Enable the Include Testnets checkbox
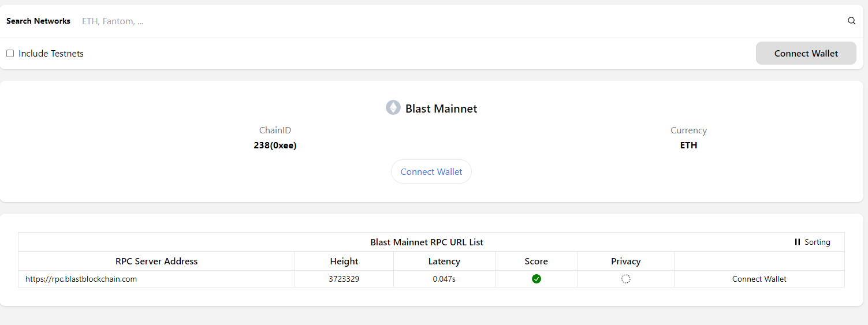This screenshot has width=868, height=325. [x=10, y=54]
